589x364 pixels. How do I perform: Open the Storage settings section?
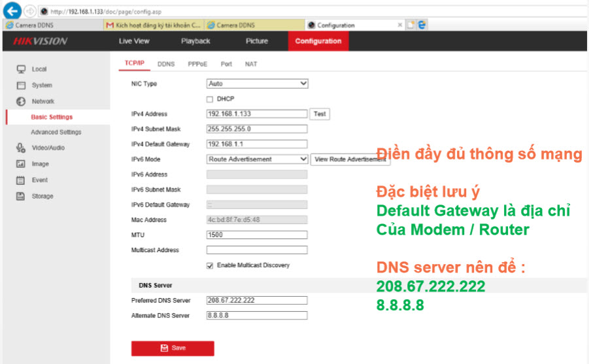42,196
